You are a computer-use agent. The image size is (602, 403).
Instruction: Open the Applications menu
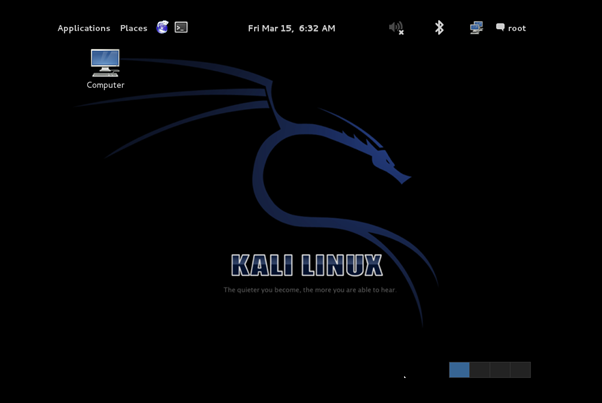[x=84, y=28]
